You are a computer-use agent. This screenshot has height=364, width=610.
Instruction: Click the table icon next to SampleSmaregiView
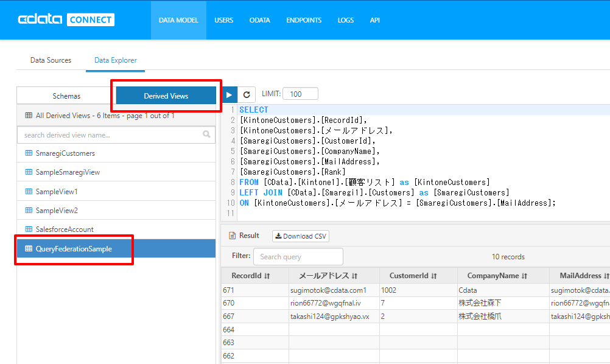[29, 172]
